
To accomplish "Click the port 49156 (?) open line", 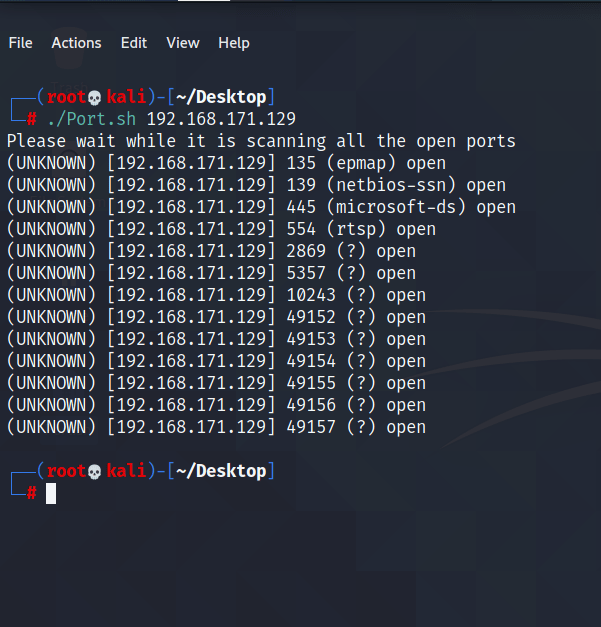I will pos(216,405).
